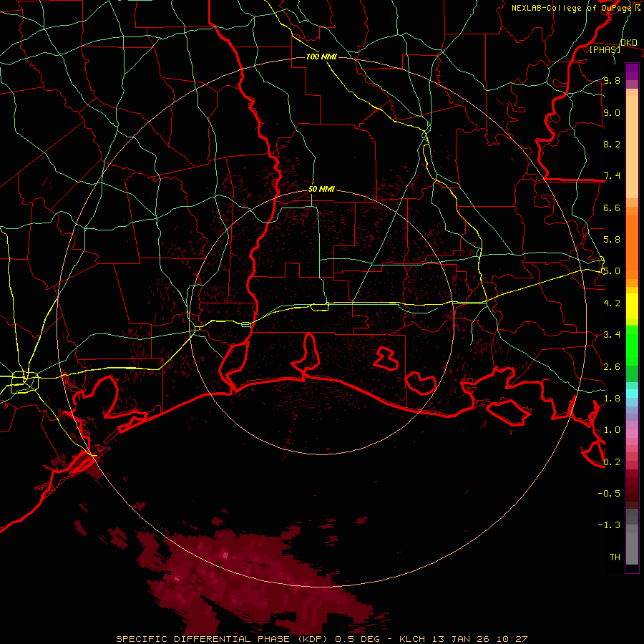Click the yellow swatch in the color bar

(x=632, y=306)
